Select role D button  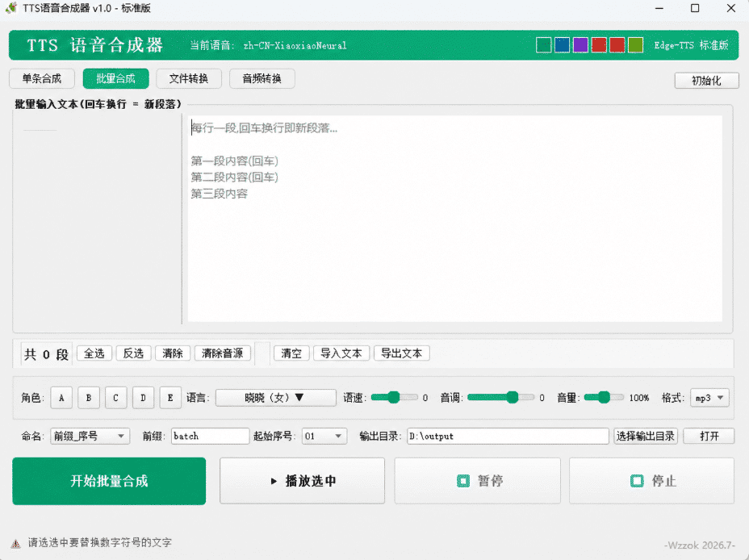pyautogui.click(x=143, y=398)
